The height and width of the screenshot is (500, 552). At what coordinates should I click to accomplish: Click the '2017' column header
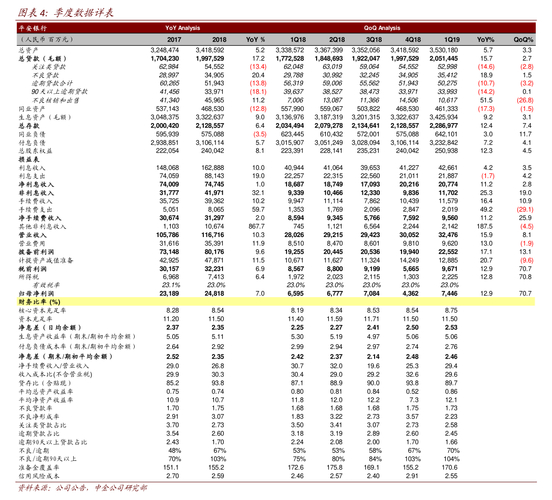(x=174, y=39)
